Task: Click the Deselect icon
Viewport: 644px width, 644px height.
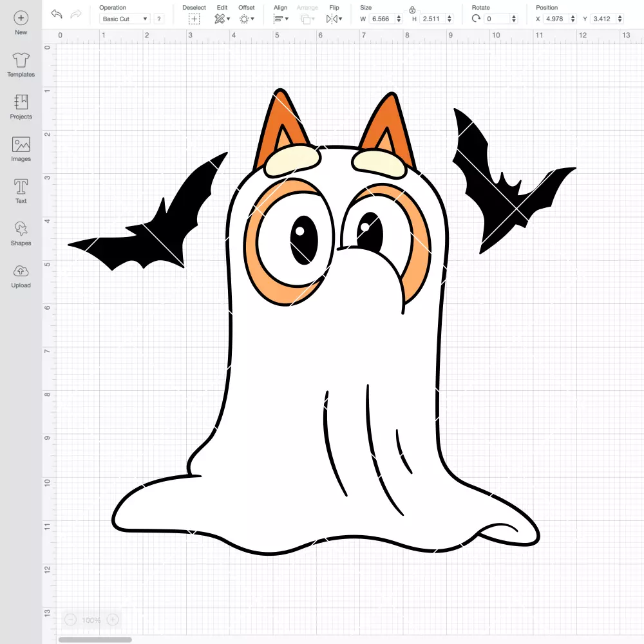Action: 194,19
